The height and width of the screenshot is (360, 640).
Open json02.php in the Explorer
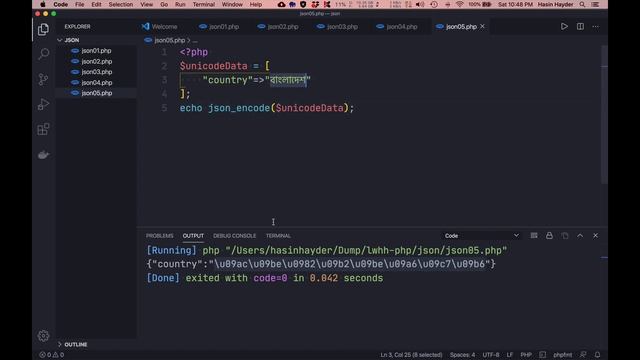click(x=96, y=61)
